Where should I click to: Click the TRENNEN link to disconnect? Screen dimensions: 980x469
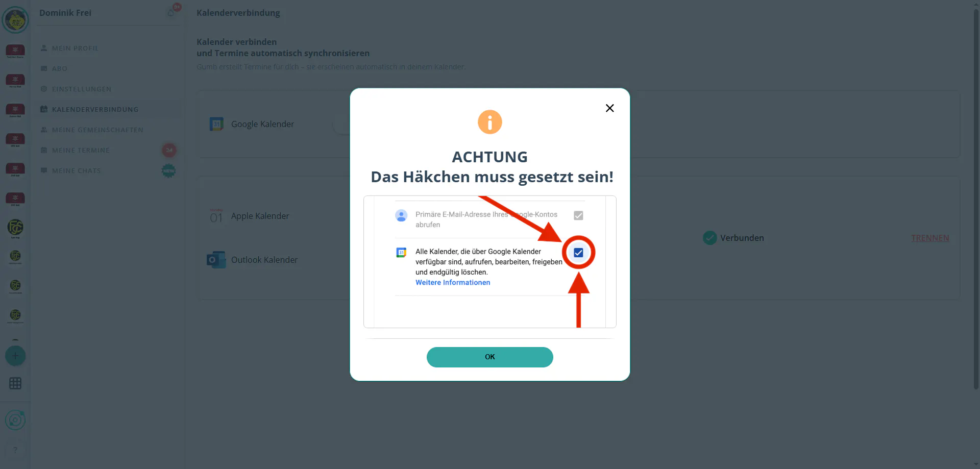930,238
